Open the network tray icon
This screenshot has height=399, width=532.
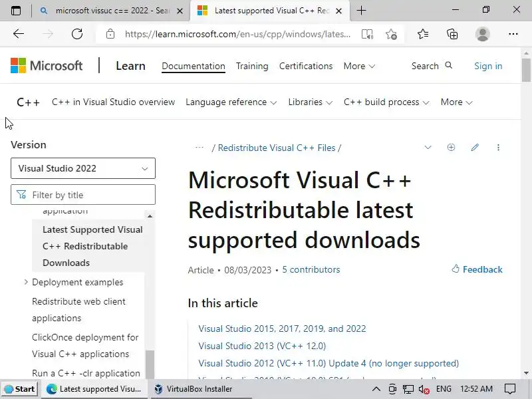tap(408, 389)
